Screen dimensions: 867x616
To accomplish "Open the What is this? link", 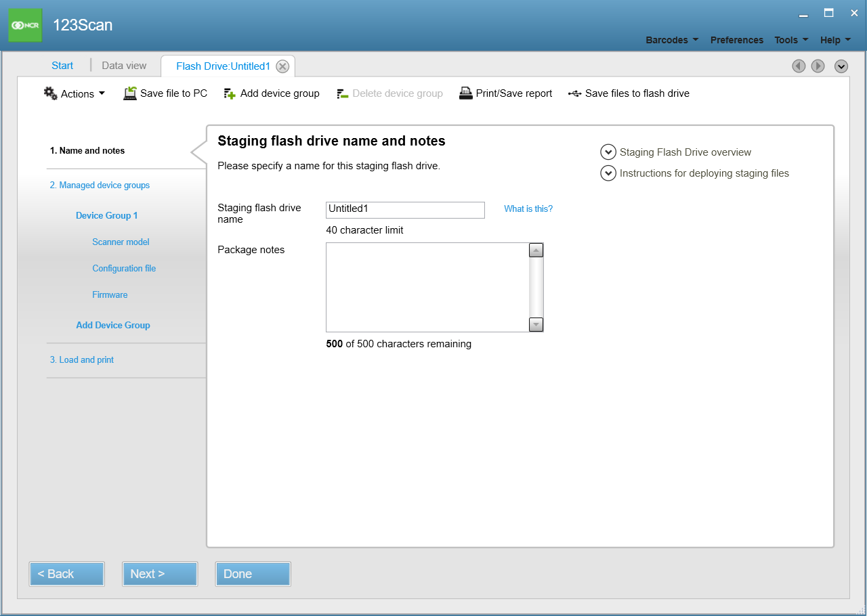I will pos(528,209).
